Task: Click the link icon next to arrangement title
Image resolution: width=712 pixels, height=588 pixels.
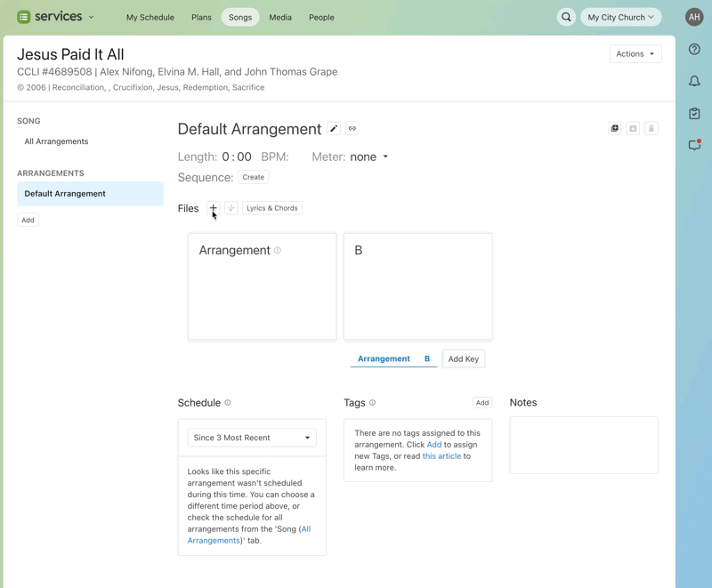Action: point(352,129)
